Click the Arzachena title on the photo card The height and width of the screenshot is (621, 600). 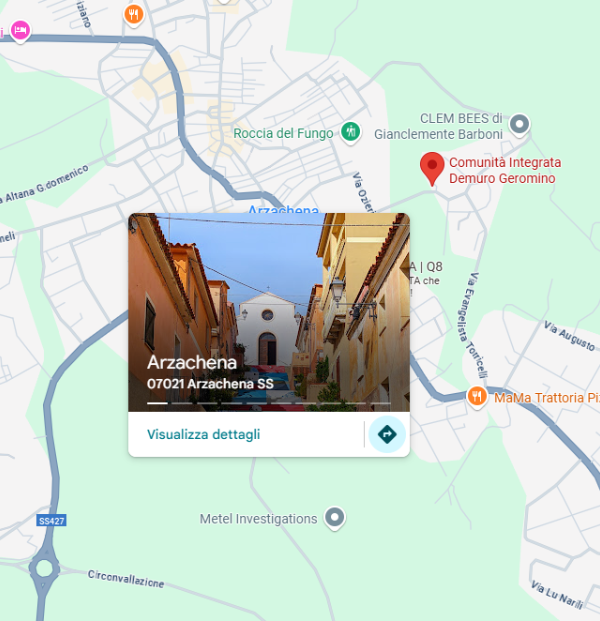point(192,362)
